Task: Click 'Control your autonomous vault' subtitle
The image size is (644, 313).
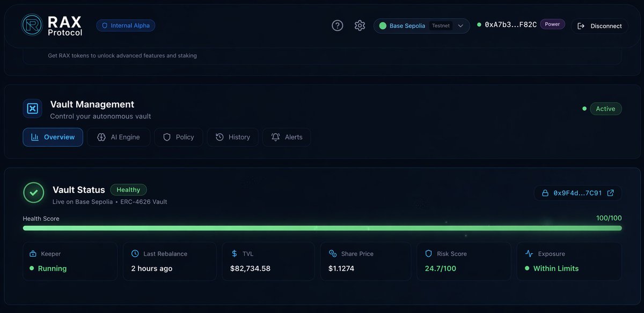Action: click(100, 116)
